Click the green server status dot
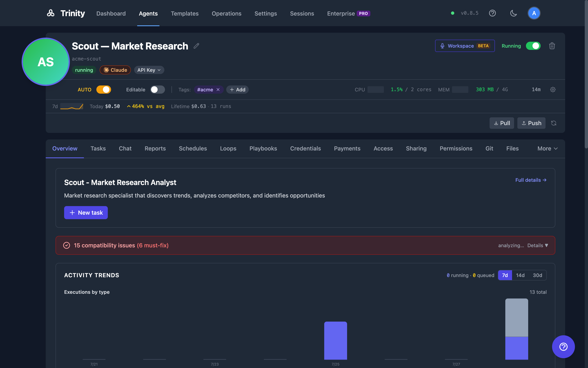 point(452,13)
